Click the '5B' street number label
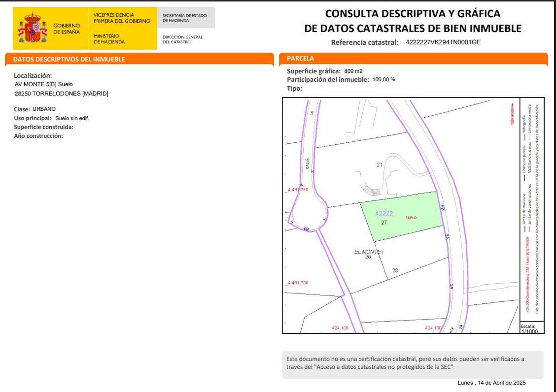Screen dimensions: 556x392 442,208
